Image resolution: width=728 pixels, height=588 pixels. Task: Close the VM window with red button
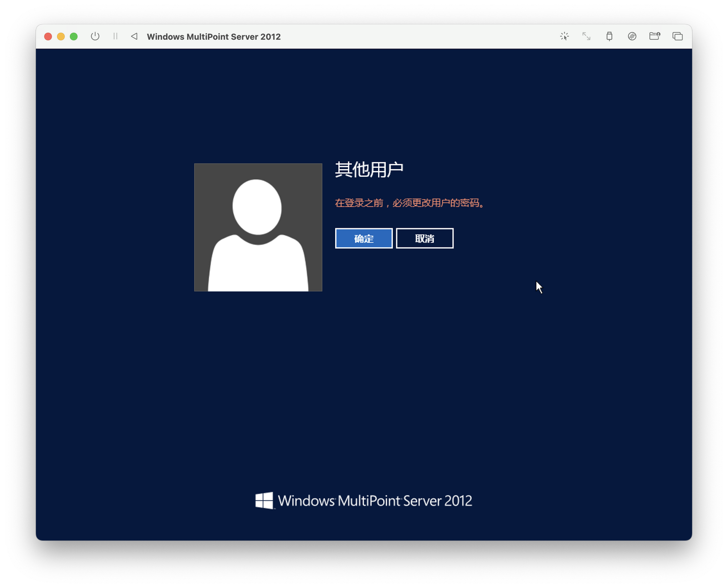[49, 36]
